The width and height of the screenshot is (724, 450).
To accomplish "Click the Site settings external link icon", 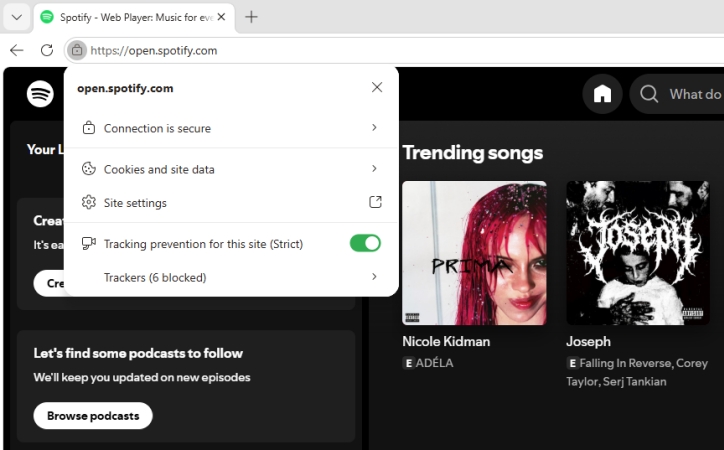I will [375, 202].
